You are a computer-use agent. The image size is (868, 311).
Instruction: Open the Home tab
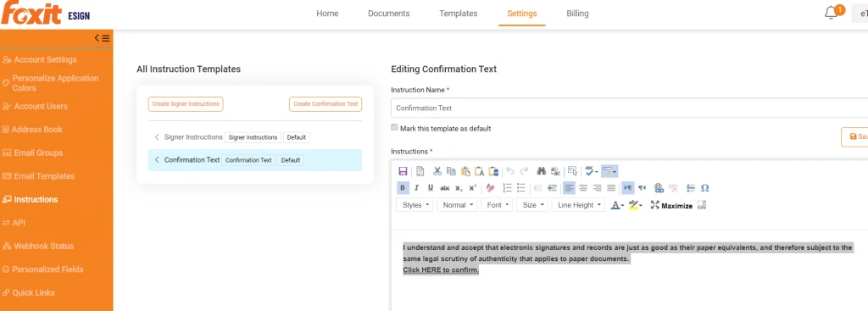[x=327, y=14]
